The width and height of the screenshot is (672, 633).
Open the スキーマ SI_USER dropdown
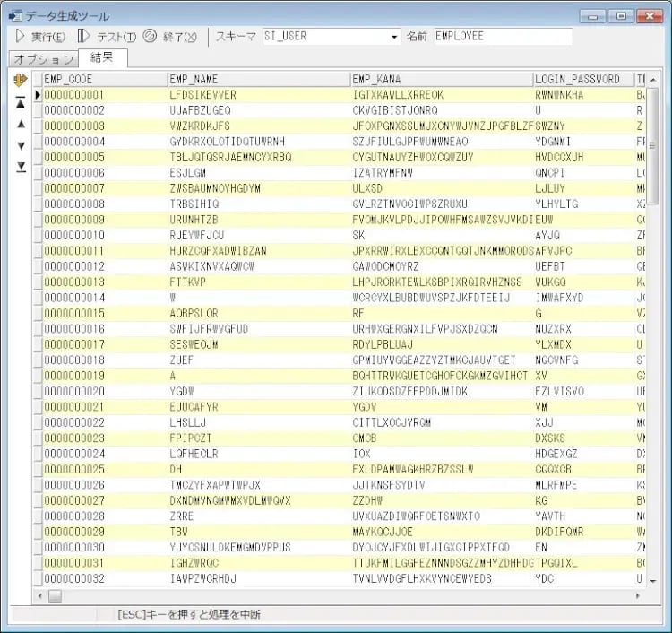(394, 37)
